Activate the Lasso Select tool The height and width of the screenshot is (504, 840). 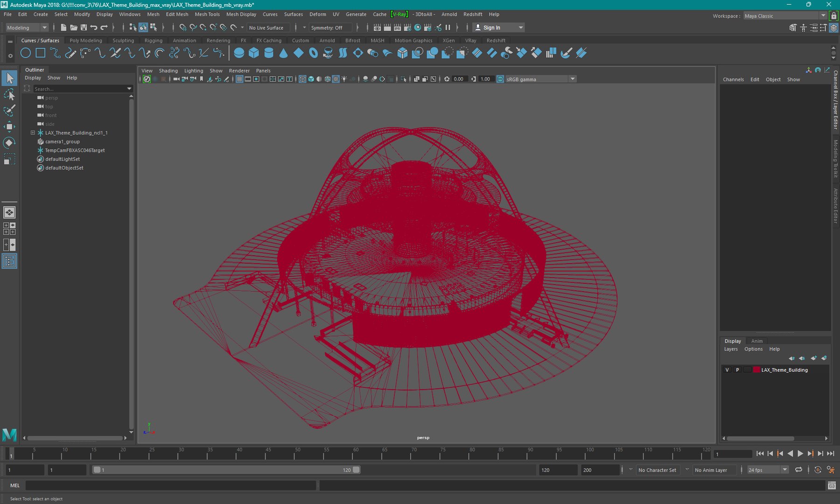tap(9, 95)
